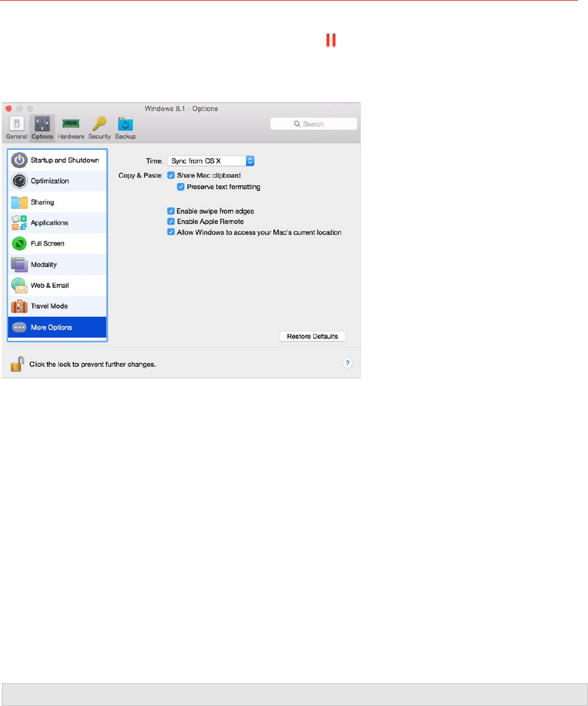Click the window title 'Windows 8.1 - Options'

point(181,109)
